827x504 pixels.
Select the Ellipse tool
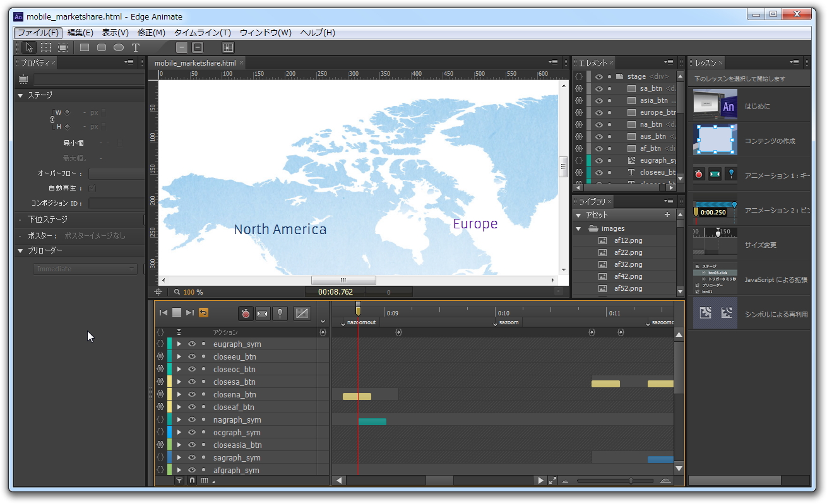click(118, 47)
